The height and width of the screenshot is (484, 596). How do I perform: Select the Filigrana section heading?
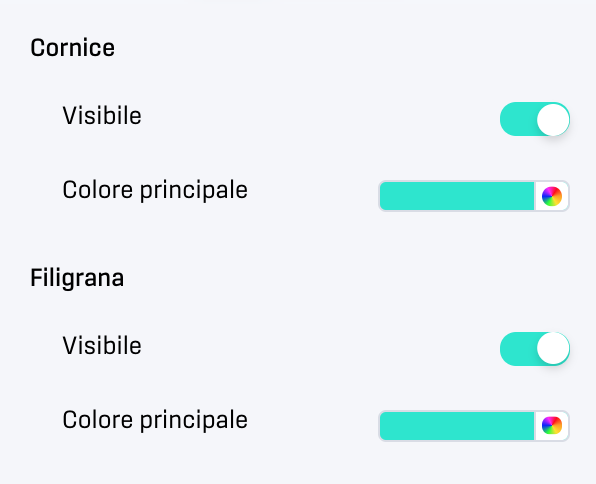(77, 278)
